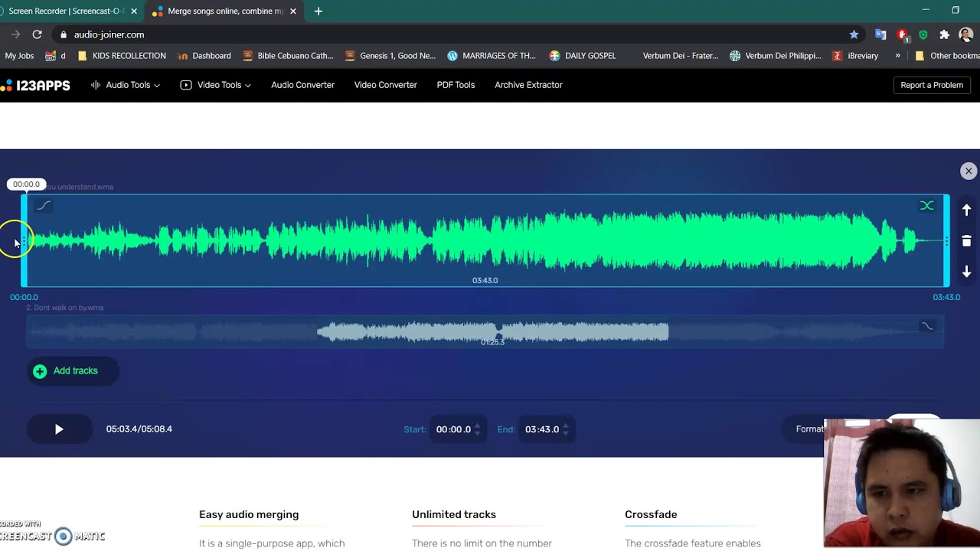Open the Audio Converter page
Image resolution: width=980 pixels, height=551 pixels.
coord(302,85)
